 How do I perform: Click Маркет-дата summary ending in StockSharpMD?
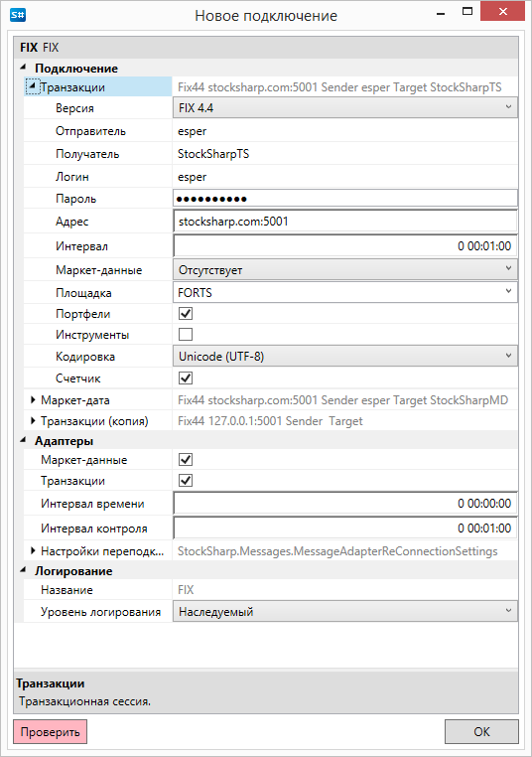tap(342, 399)
